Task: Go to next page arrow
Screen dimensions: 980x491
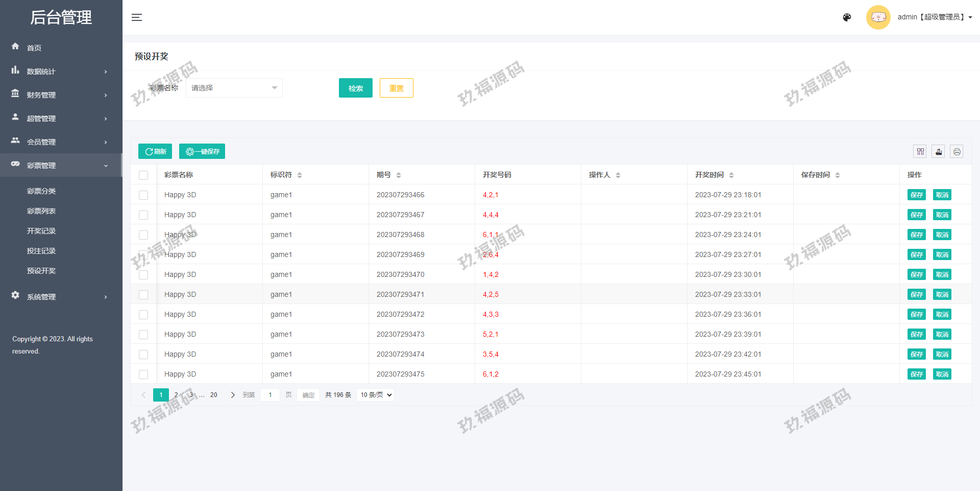Action: pyautogui.click(x=233, y=395)
